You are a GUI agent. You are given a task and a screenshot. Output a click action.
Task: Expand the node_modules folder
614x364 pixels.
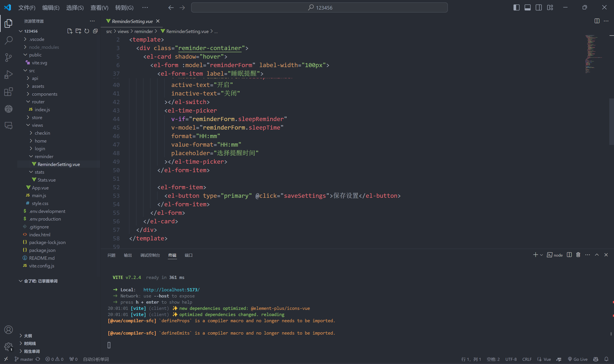pos(44,47)
